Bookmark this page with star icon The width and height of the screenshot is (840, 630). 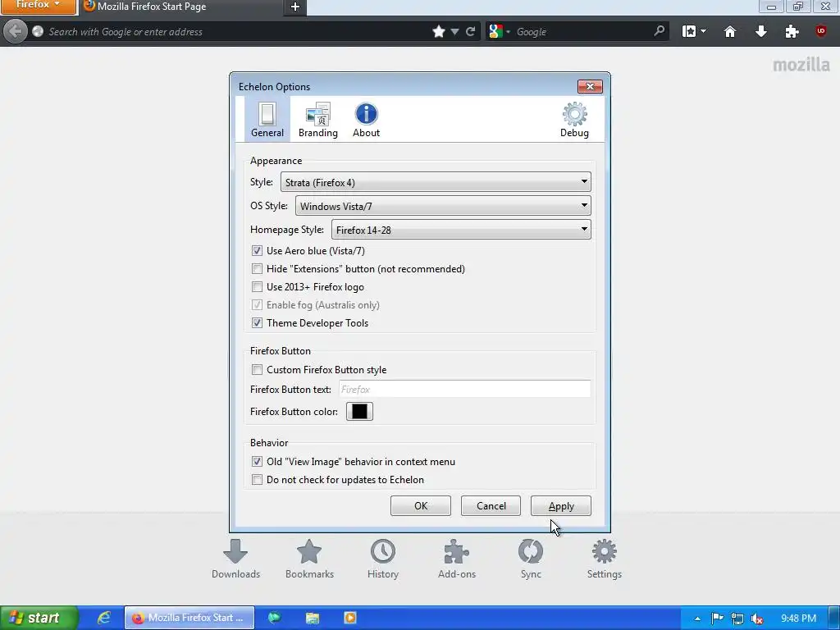439,32
